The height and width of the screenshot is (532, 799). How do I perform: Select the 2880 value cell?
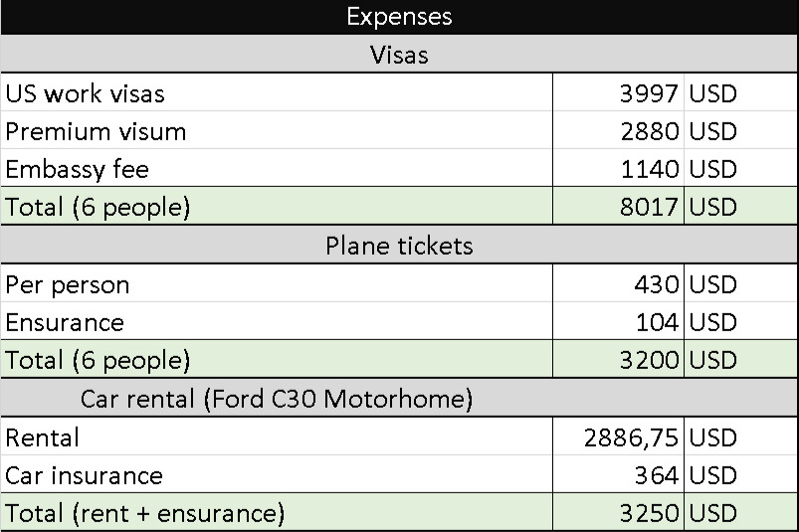pos(618,130)
